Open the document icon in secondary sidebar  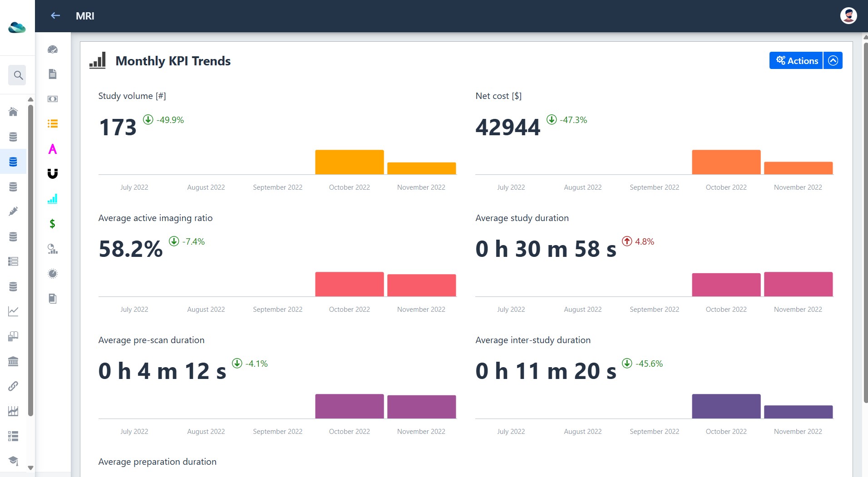[x=53, y=74]
